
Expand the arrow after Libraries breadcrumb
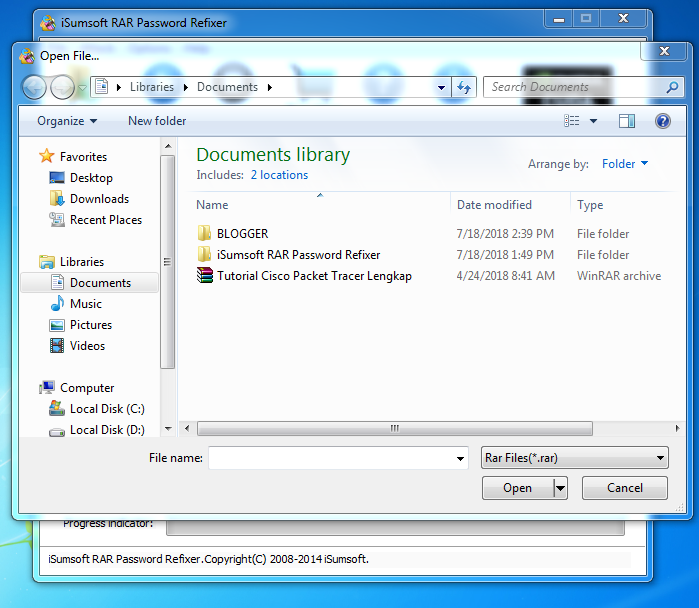click(185, 87)
